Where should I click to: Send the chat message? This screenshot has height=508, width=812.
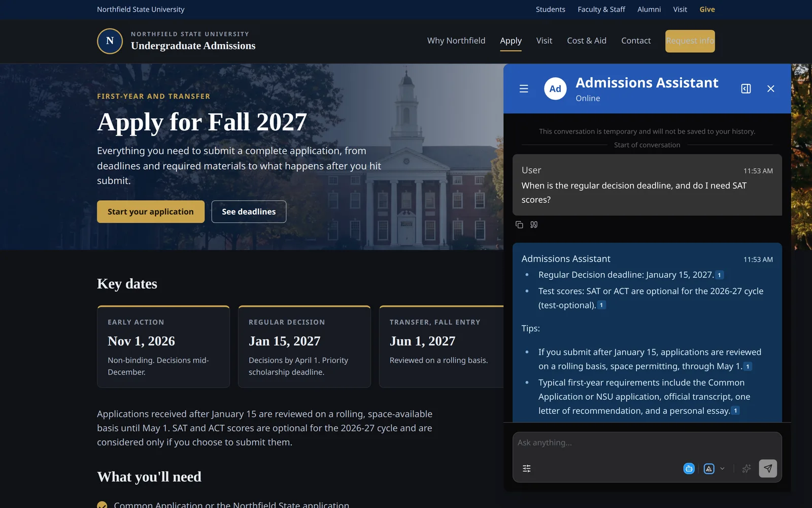point(768,468)
